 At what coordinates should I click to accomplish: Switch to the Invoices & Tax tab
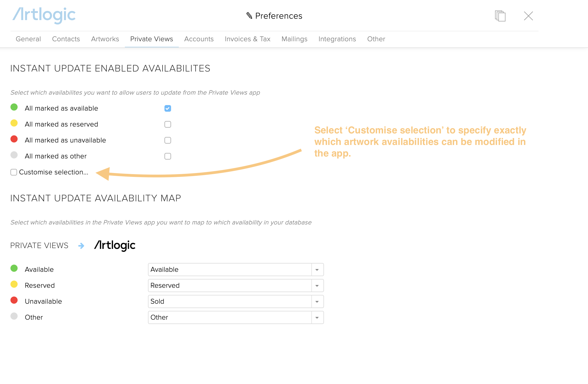pyautogui.click(x=248, y=39)
